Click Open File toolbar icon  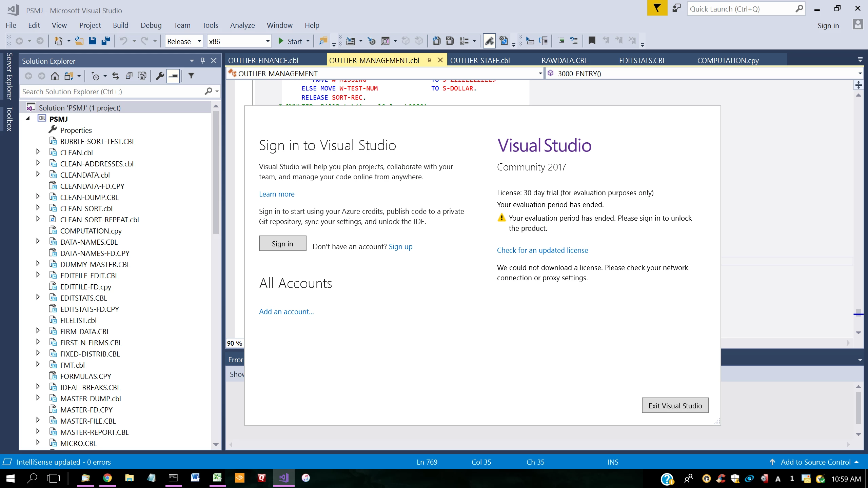point(79,41)
